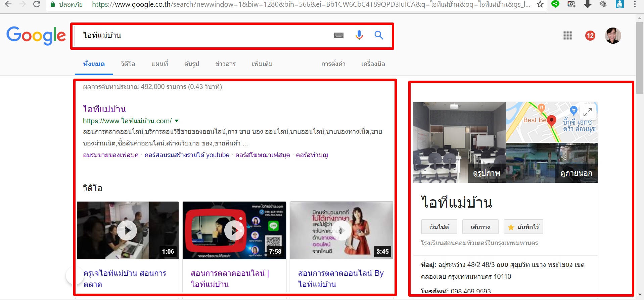Click the browser back arrow
This screenshot has height=300, width=644.
(8, 4)
